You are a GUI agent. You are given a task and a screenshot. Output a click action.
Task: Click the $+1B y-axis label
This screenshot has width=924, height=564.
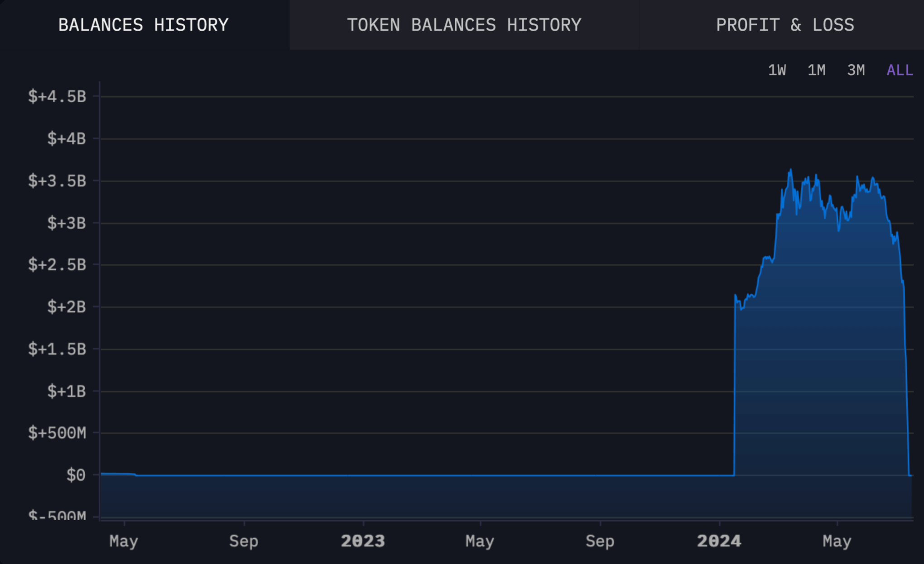tap(66, 391)
